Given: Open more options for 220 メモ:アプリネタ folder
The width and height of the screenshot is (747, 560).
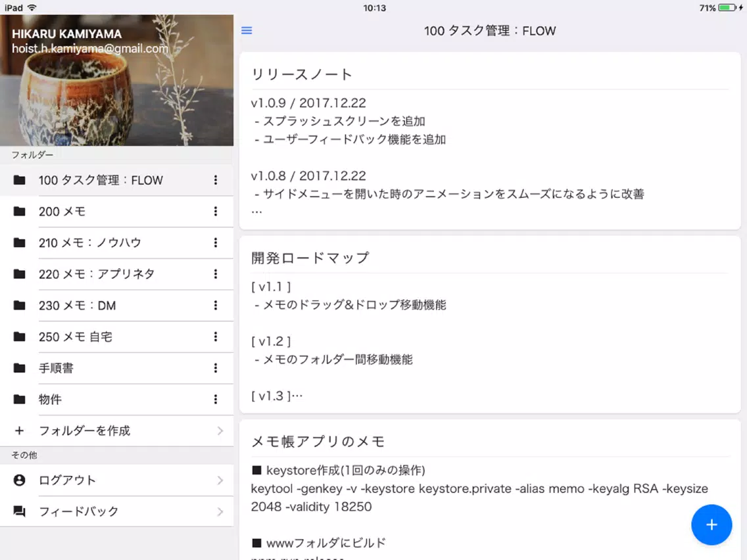Looking at the screenshot, I should pyautogui.click(x=216, y=274).
